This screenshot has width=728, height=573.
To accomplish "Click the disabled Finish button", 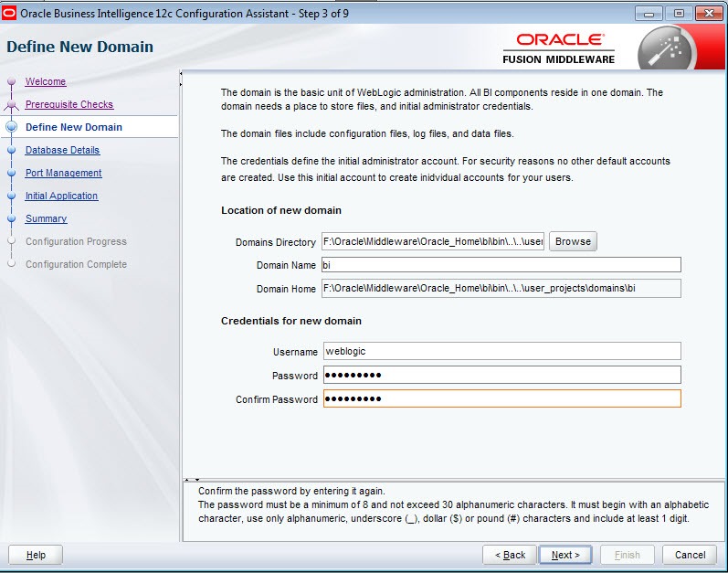I will point(628,555).
